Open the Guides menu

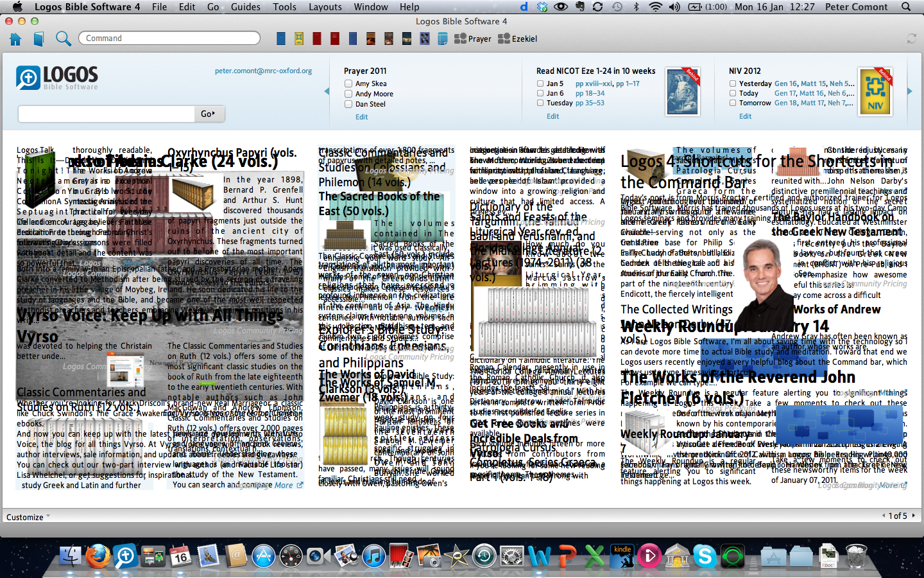pyautogui.click(x=246, y=7)
